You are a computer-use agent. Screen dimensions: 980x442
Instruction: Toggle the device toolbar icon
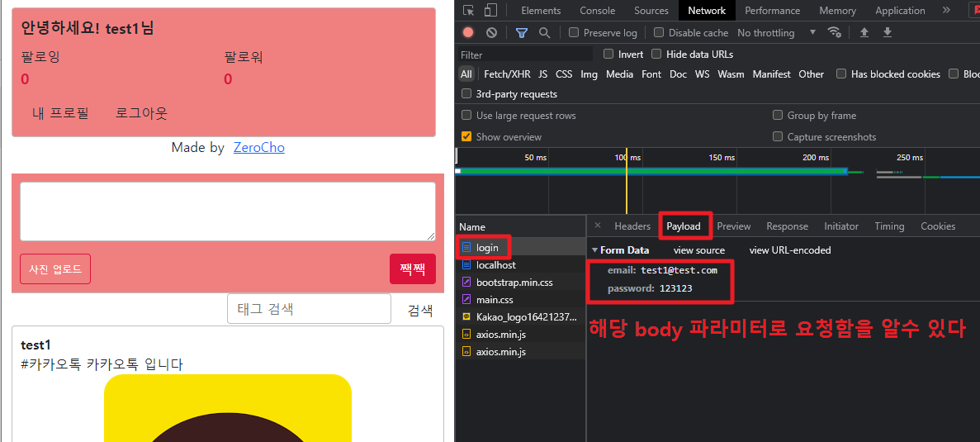tap(490, 11)
